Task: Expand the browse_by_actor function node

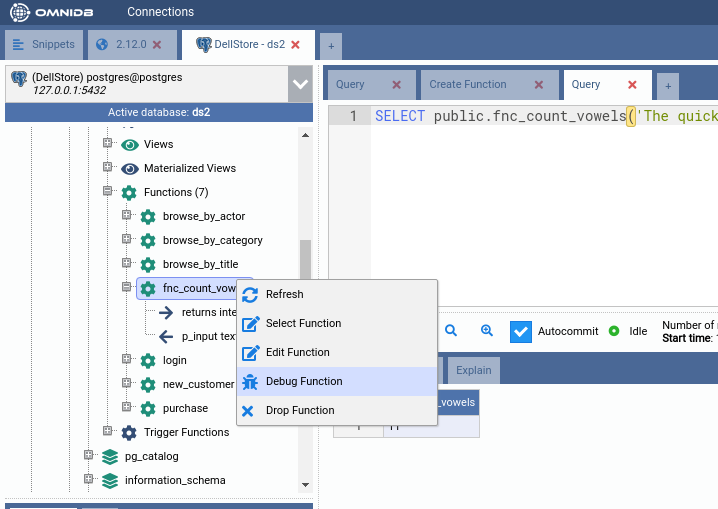Action: tap(127, 216)
